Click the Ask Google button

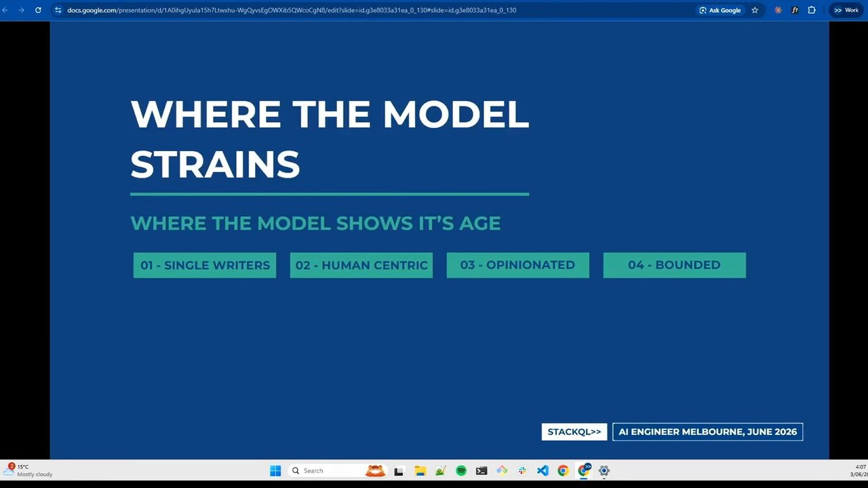pos(720,10)
